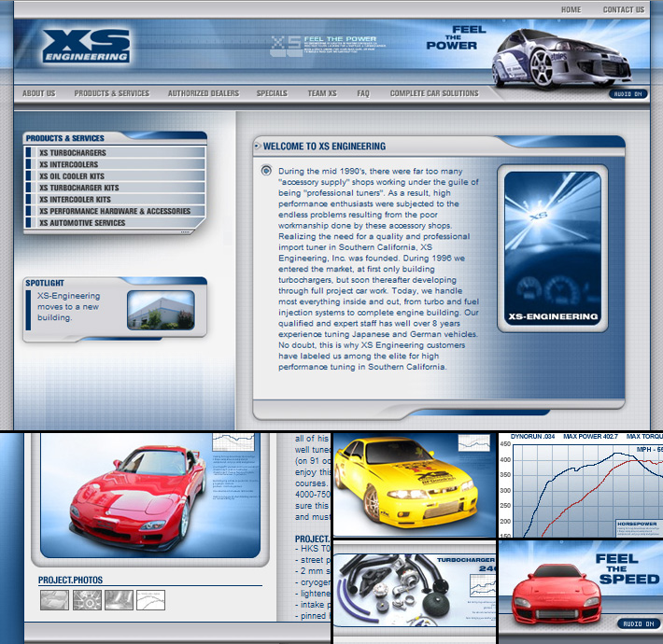Image resolution: width=663 pixels, height=644 pixels.
Task: Open the PRODUCTS & SERVICES menu item
Action: (x=112, y=93)
